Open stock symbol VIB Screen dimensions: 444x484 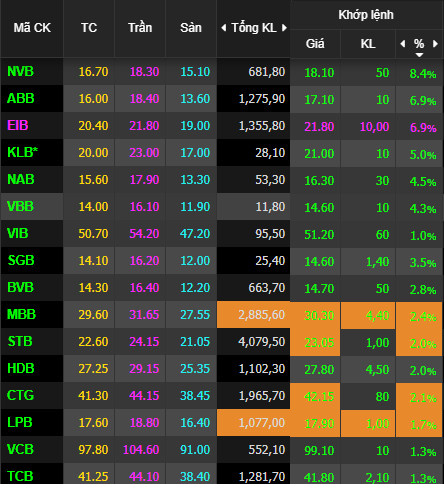pyautogui.click(x=18, y=233)
